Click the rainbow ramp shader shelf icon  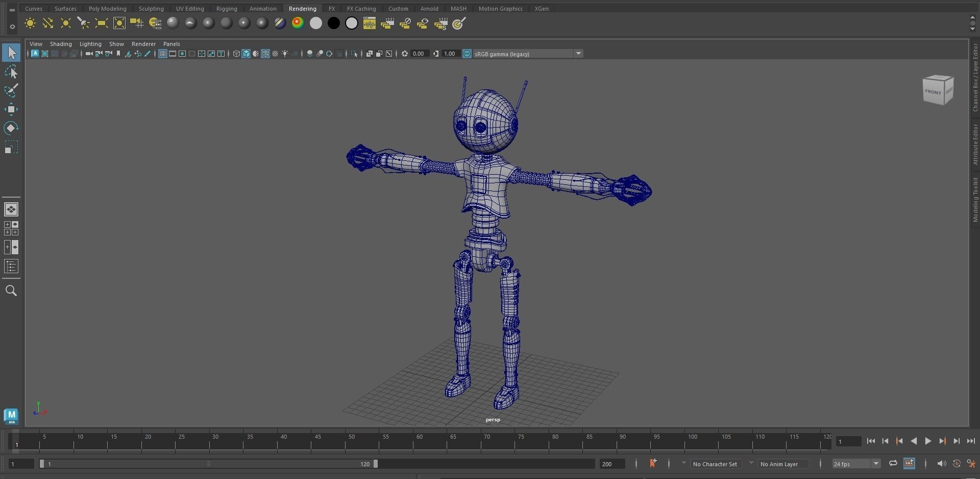[298, 23]
